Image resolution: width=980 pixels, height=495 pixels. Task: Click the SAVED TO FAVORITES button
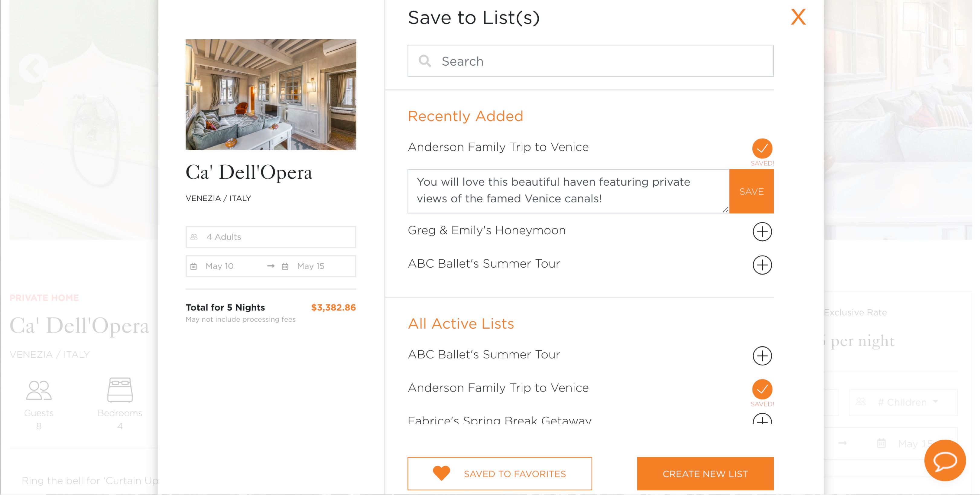(x=499, y=474)
